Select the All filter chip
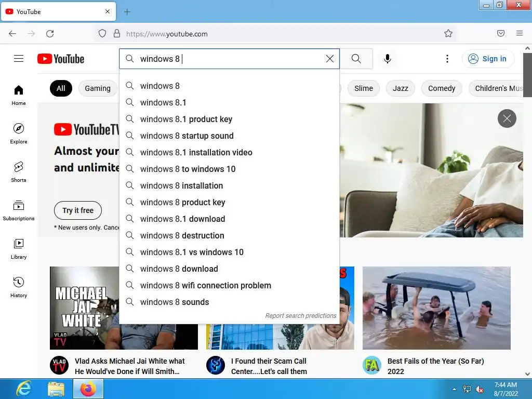The height and width of the screenshot is (399, 532). tap(61, 88)
